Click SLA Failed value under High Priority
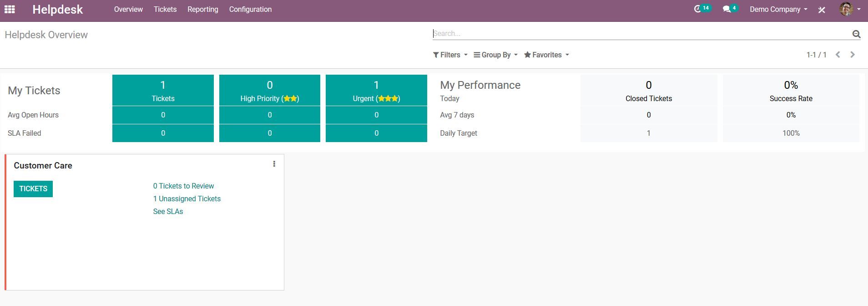The image size is (868, 306). 270,133
